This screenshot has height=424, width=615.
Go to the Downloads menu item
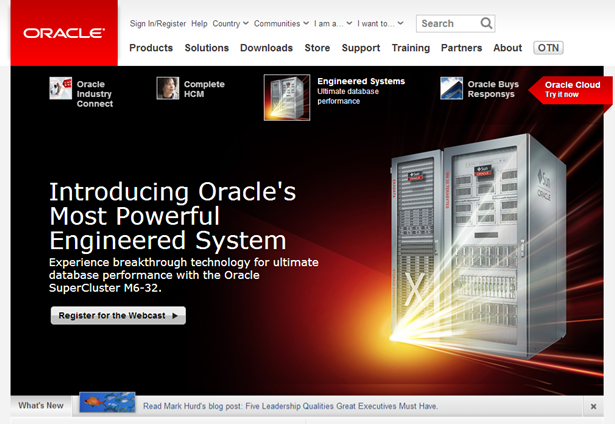266,47
